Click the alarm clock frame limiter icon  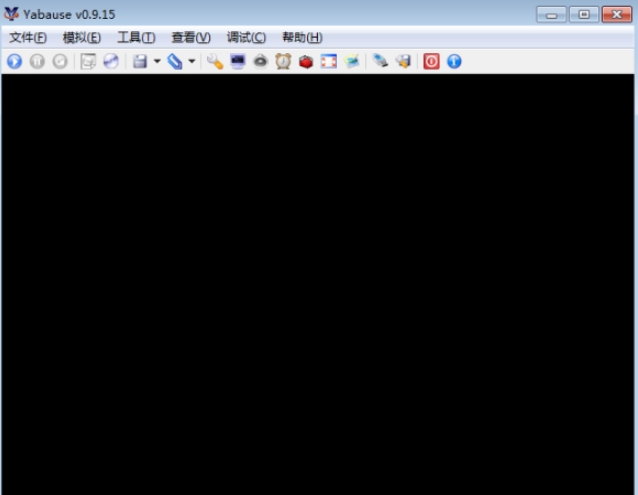[x=283, y=61]
